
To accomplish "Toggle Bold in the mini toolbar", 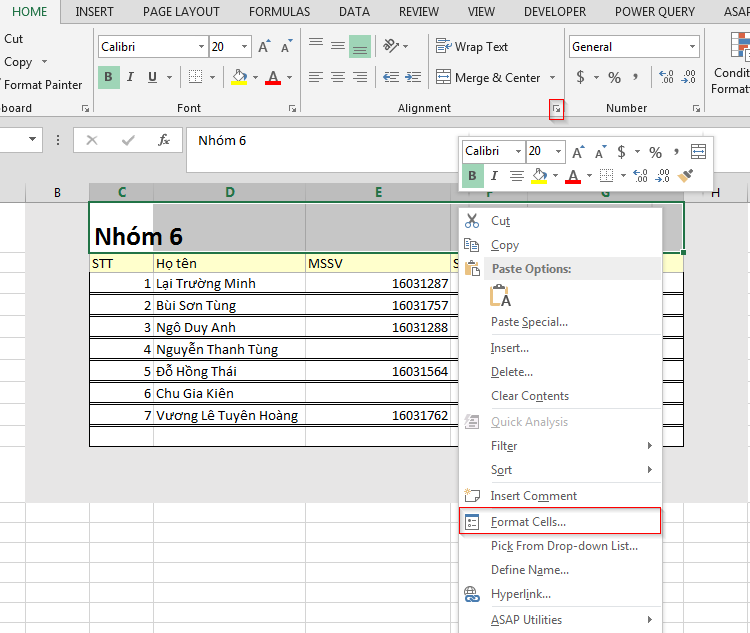I will click(473, 176).
